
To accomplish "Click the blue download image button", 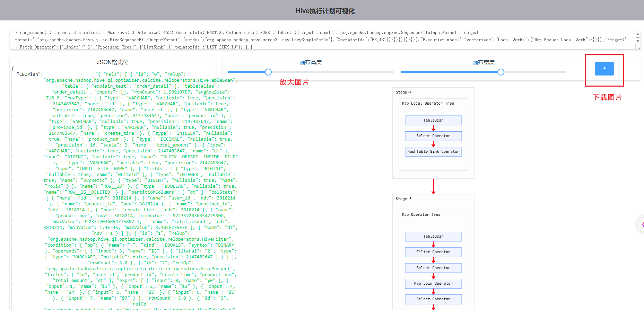I will [604, 69].
